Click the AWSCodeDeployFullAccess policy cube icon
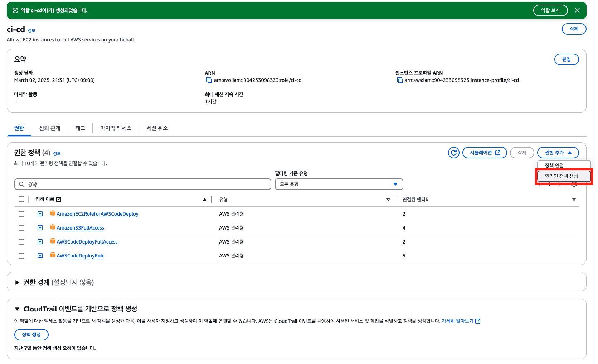Image resolution: width=598 pixels, height=364 pixels. pyautogui.click(x=53, y=241)
